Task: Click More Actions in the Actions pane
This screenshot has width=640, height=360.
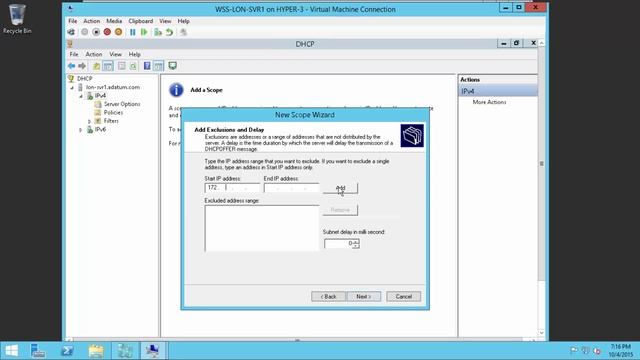Action: pyautogui.click(x=489, y=102)
